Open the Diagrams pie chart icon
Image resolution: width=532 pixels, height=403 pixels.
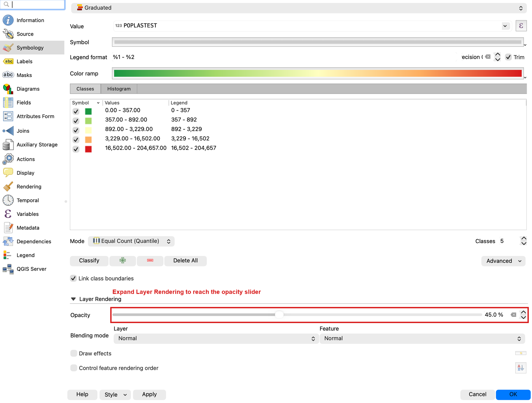click(x=8, y=89)
